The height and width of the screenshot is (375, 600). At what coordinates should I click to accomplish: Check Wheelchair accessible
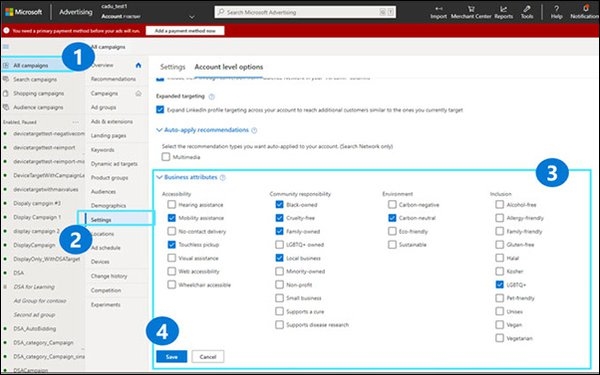(172, 285)
